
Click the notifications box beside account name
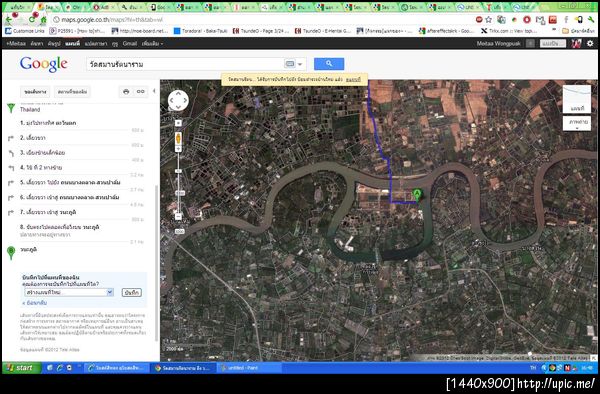coord(530,44)
